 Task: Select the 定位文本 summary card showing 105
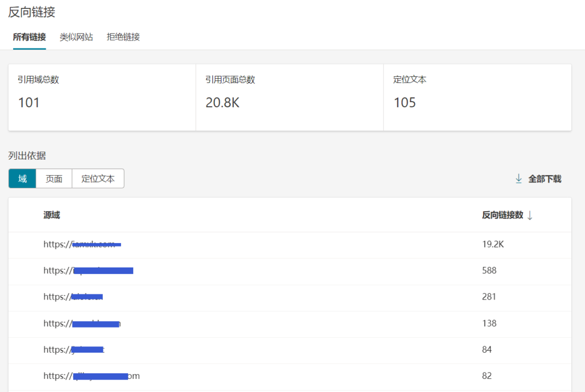tap(477, 97)
